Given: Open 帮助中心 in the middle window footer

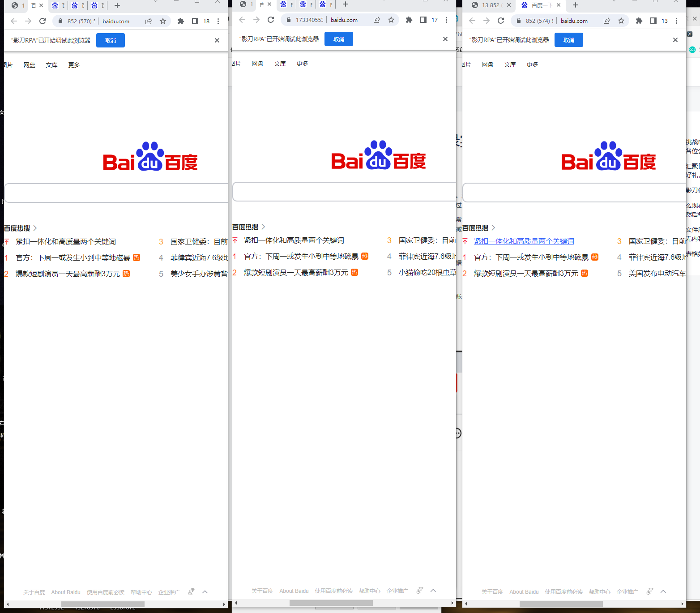Looking at the screenshot, I should click(x=370, y=591).
